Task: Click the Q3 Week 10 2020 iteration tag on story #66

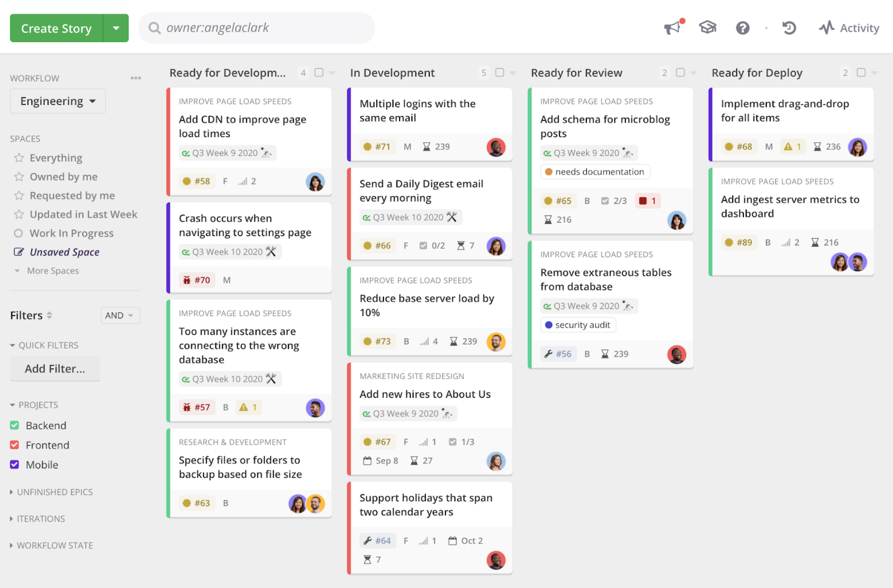Action: click(x=410, y=217)
